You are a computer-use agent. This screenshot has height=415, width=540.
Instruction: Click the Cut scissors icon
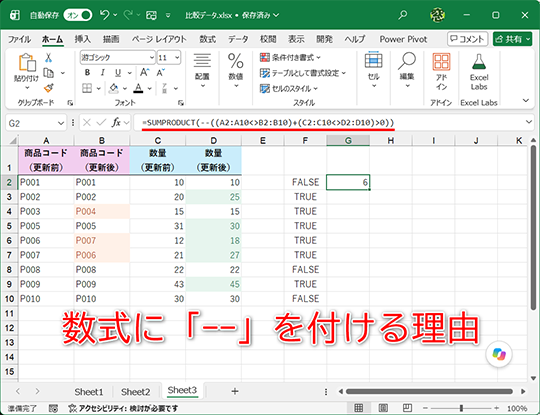[49, 58]
